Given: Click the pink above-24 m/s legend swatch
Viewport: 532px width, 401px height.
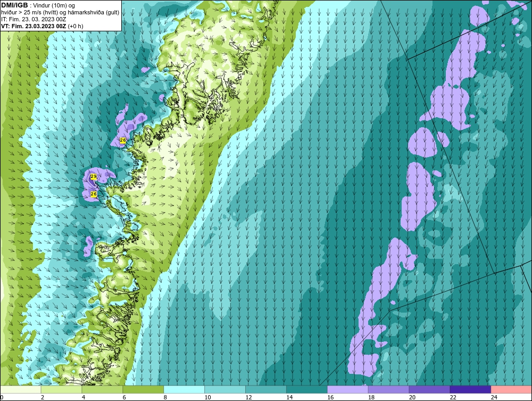Looking at the screenshot, I should point(511,389).
